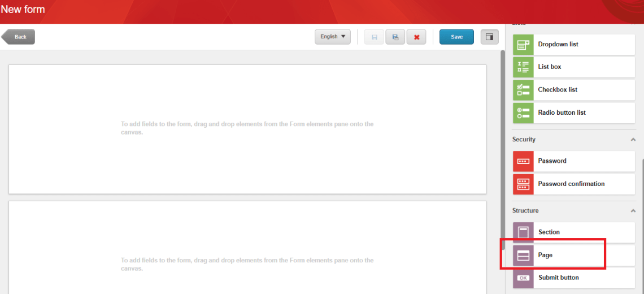Click the red X delete icon
This screenshot has width=644, height=294.
(x=416, y=37)
